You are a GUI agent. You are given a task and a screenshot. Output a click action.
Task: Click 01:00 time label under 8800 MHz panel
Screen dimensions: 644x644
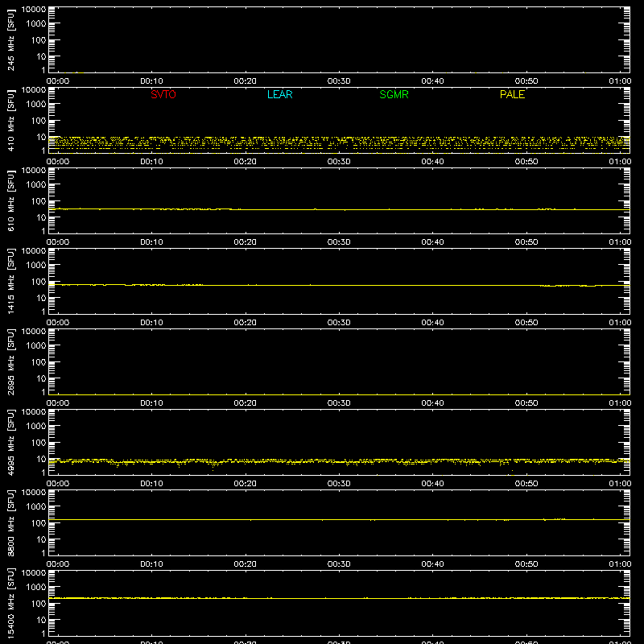(620, 564)
